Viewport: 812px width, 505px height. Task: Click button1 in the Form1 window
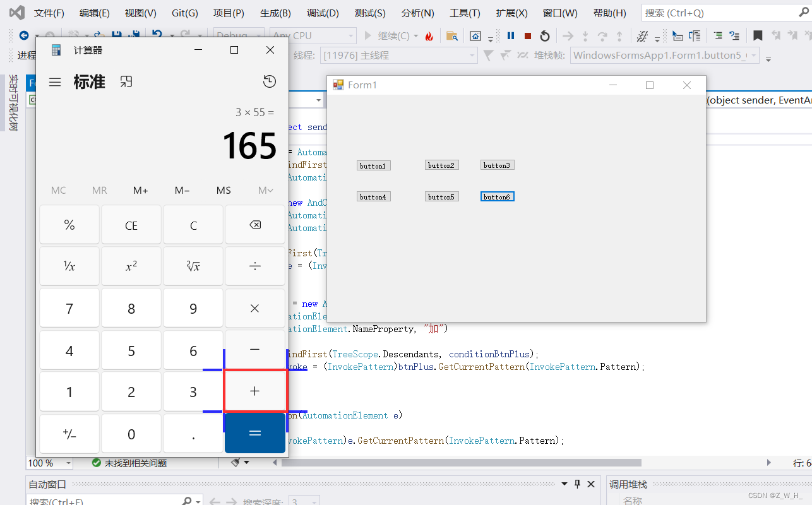coord(374,165)
